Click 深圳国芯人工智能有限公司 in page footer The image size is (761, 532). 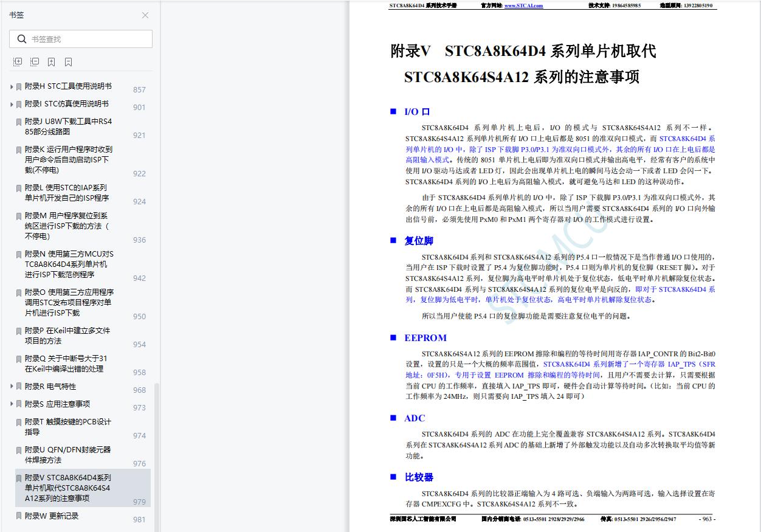point(423,519)
